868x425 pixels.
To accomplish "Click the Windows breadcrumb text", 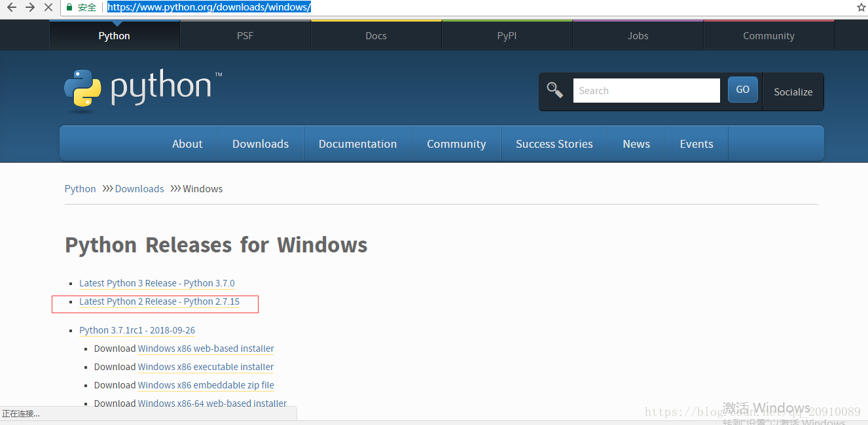I will 203,189.
